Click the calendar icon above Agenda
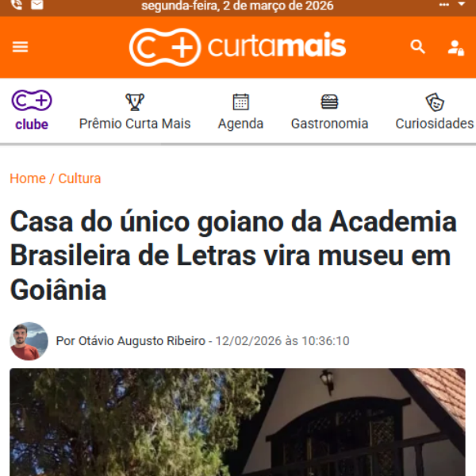Screen dimensions: 476x476 (x=240, y=102)
